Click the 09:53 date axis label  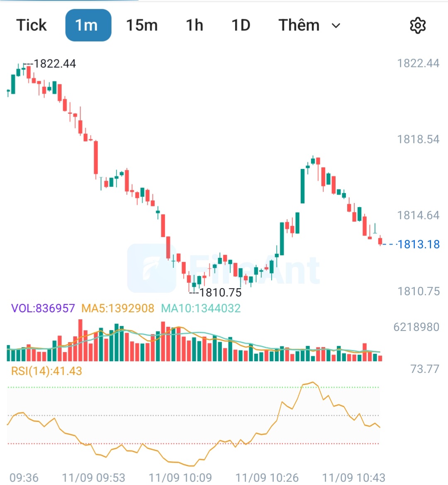(x=94, y=478)
